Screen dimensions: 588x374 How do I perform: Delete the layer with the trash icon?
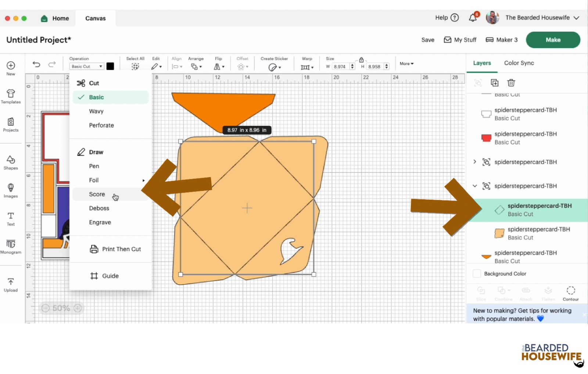pyautogui.click(x=511, y=83)
